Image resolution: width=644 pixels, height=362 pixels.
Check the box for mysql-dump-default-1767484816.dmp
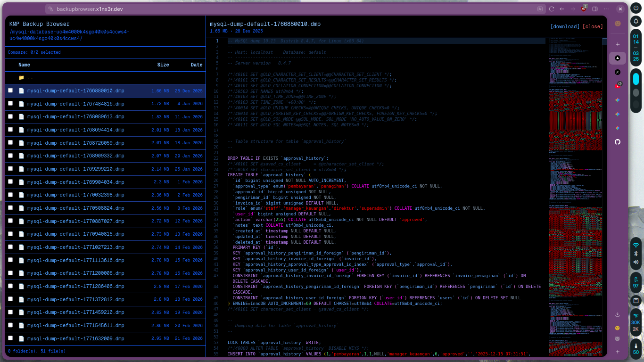tap(10, 104)
